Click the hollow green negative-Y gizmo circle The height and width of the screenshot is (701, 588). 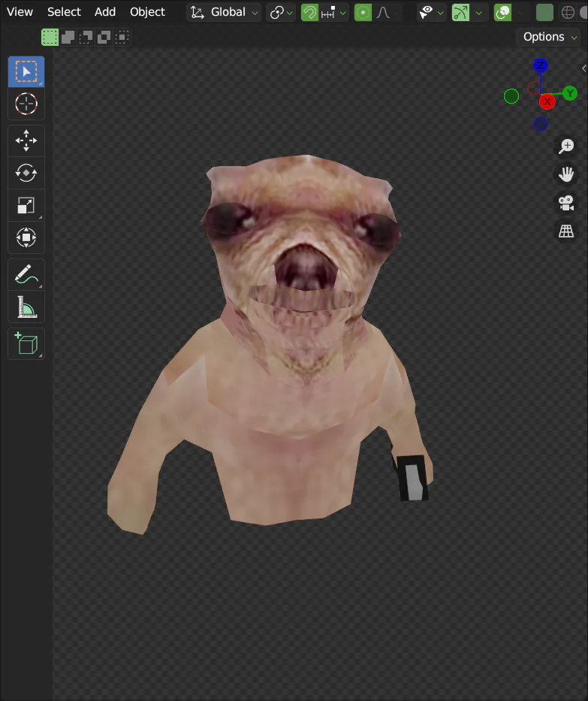(511, 96)
